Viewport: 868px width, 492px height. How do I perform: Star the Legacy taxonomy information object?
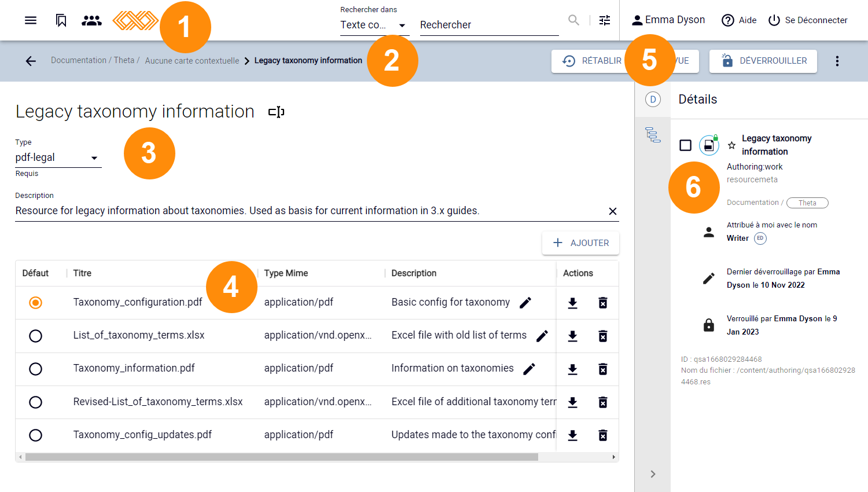click(731, 145)
